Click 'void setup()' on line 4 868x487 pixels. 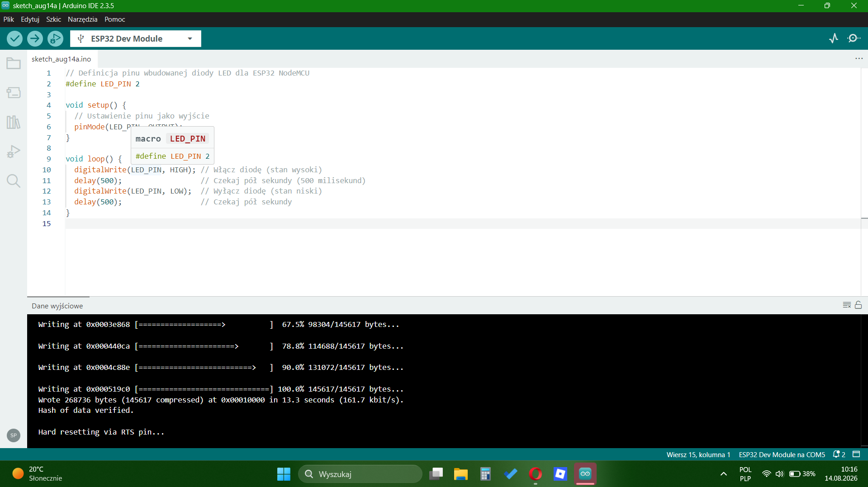click(91, 105)
